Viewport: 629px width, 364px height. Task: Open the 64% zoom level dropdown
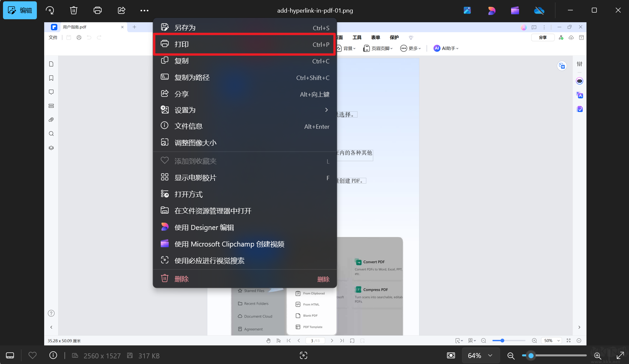point(481,355)
